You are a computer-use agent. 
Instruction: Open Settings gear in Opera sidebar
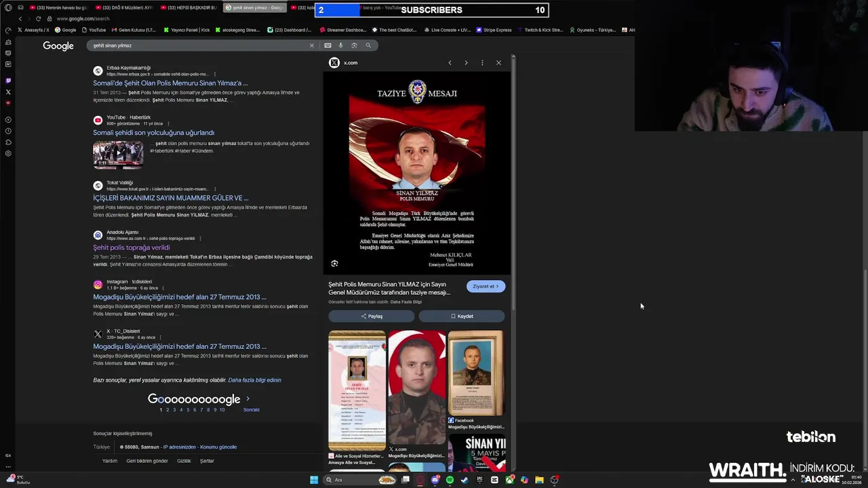(x=8, y=153)
